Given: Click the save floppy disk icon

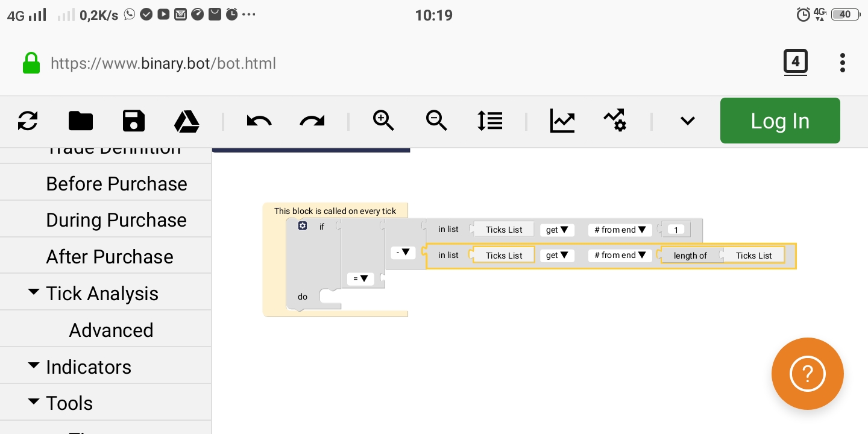Looking at the screenshot, I should [x=134, y=121].
